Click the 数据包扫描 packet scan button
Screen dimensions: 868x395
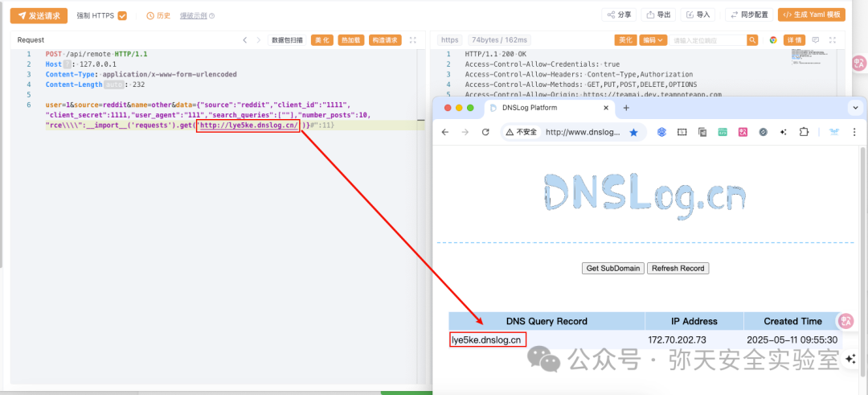point(287,40)
